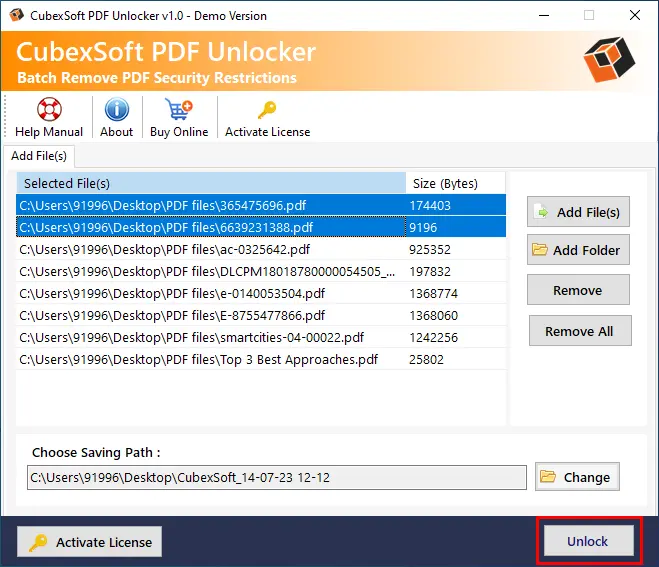Click the CubexSoft title bar app icon
The height and width of the screenshot is (567, 659).
coord(16,15)
